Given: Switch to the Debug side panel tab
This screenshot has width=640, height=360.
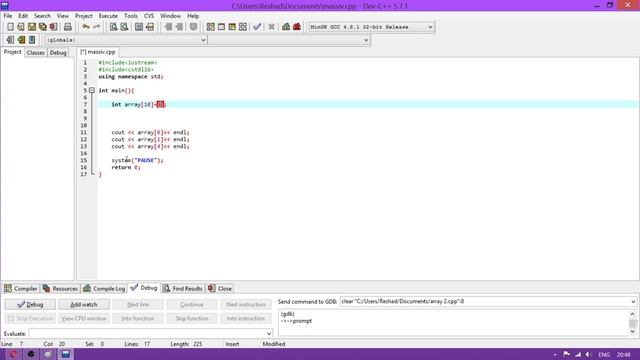Looking at the screenshot, I should coord(58,53).
